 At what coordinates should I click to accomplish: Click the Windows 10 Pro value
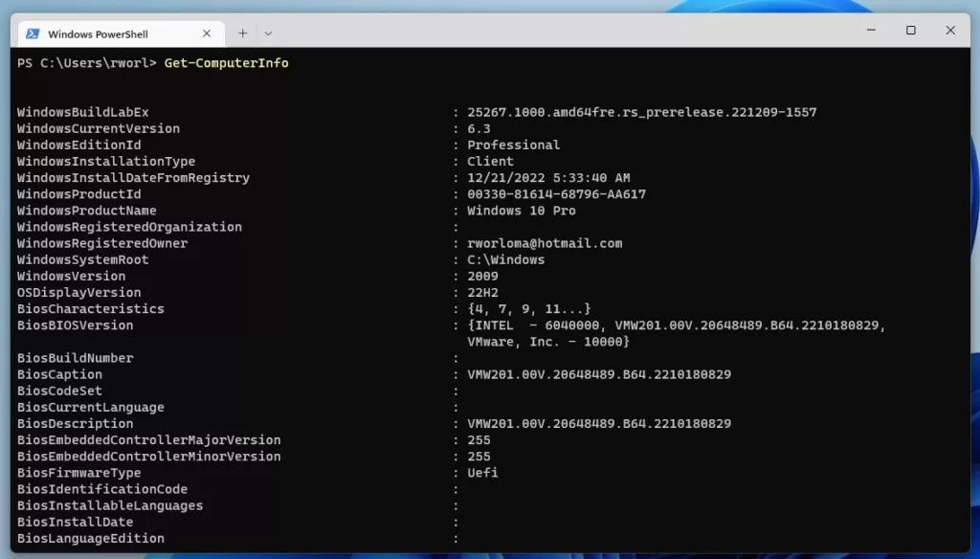coord(522,211)
